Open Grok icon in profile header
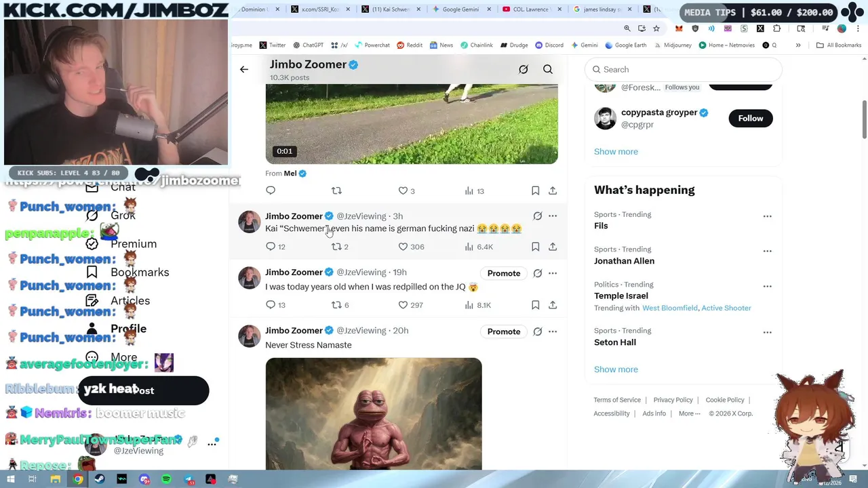Viewport: 868px width, 488px height. coord(524,69)
